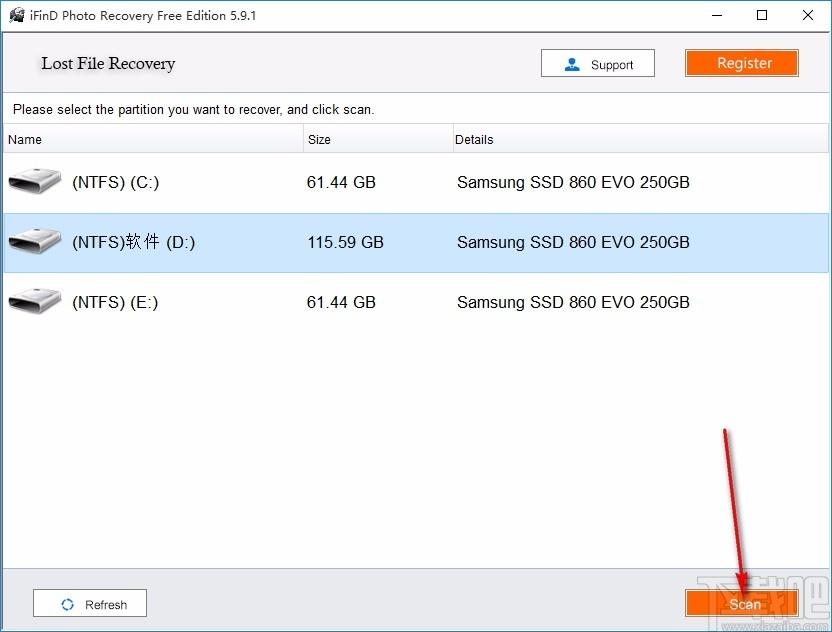Image resolution: width=832 pixels, height=632 pixels.
Task: Click the drive icon for 软件 (D:) partition
Action: (35, 241)
